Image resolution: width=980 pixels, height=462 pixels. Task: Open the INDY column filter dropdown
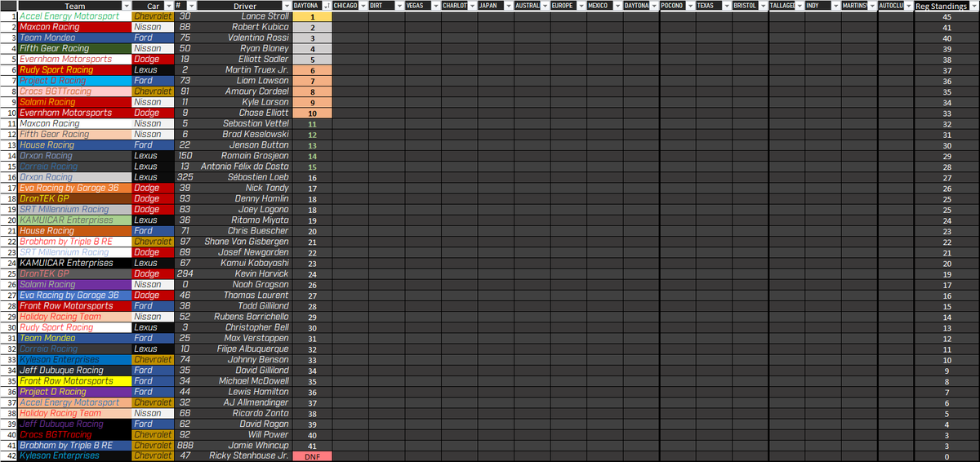pyautogui.click(x=835, y=6)
